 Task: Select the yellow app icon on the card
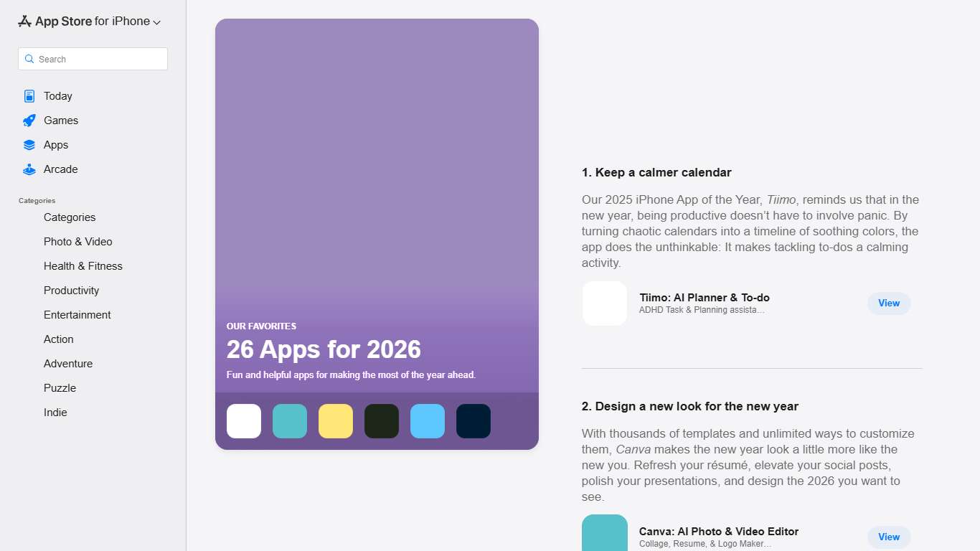[x=335, y=421]
